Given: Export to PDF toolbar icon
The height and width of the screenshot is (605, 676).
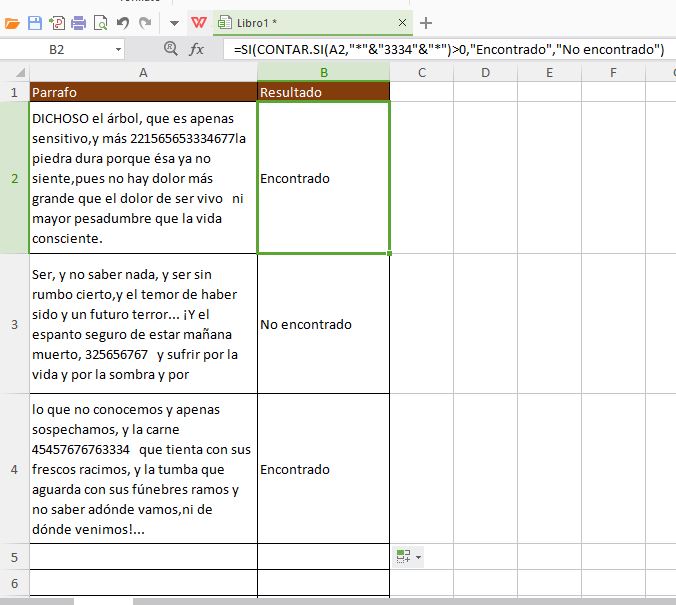Looking at the screenshot, I should point(57,23).
